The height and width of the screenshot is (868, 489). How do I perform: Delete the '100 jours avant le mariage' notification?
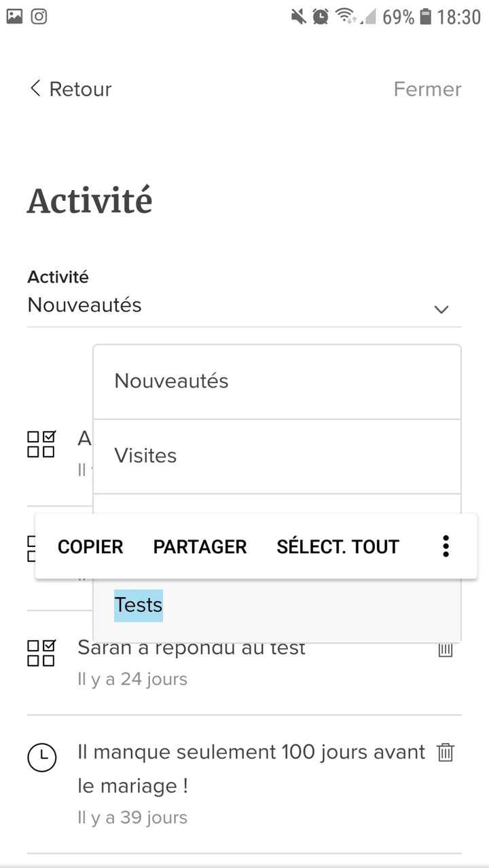[x=445, y=752]
